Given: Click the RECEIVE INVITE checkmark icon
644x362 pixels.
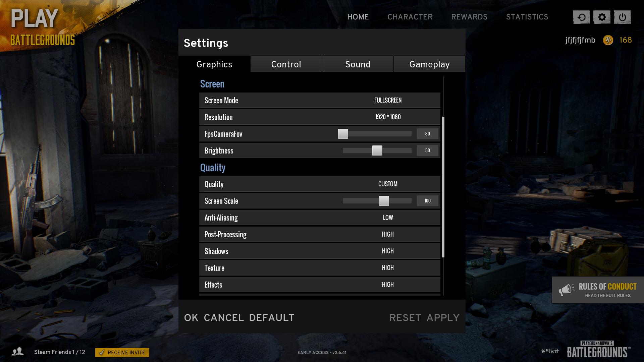Looking at the screenshot, I should (x=101, y=352).
